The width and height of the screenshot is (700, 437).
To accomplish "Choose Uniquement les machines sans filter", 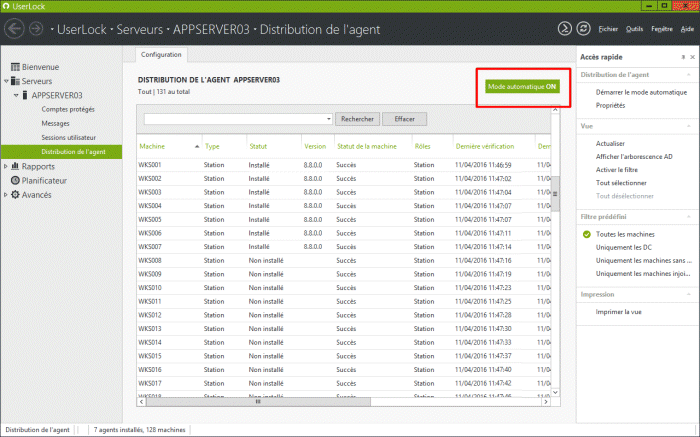I will click(643, 261).
